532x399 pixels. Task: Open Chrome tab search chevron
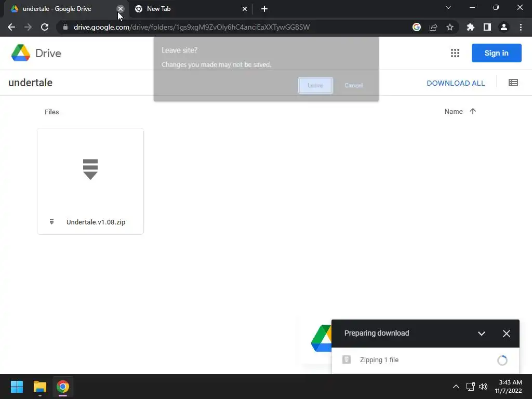pos(448,7)
